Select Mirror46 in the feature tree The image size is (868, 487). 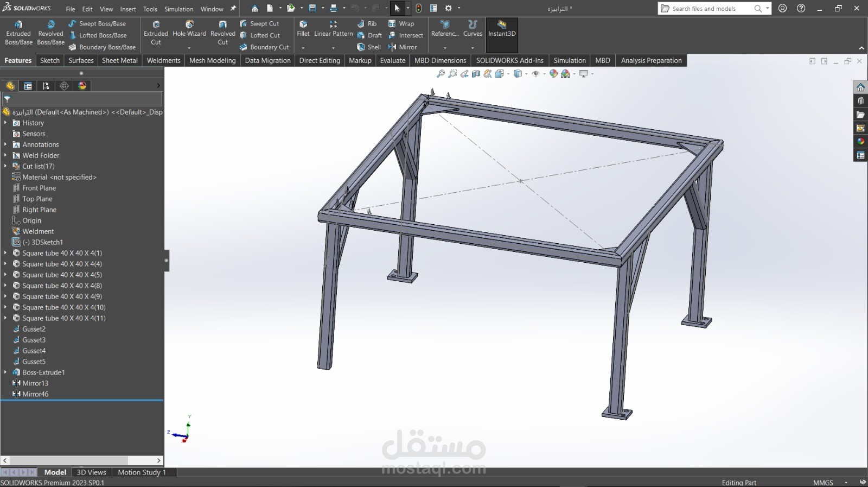click(x=35, y=394)
